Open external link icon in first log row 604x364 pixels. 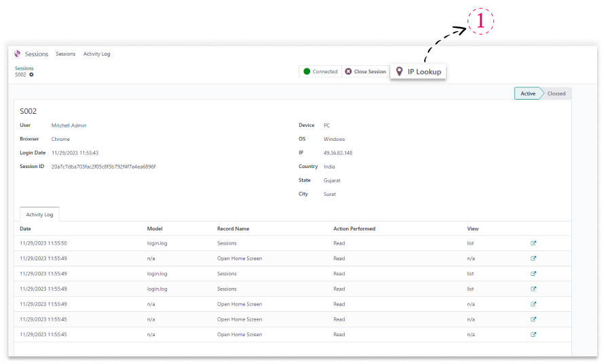pyautogui.click(x=533, y=243)
